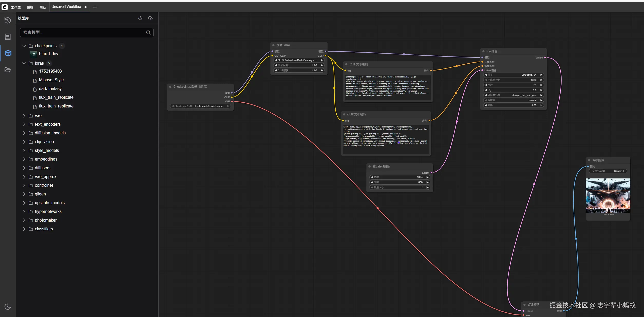Open the 工作流 menu
644x317 pixels.
[x=16, y=7]
